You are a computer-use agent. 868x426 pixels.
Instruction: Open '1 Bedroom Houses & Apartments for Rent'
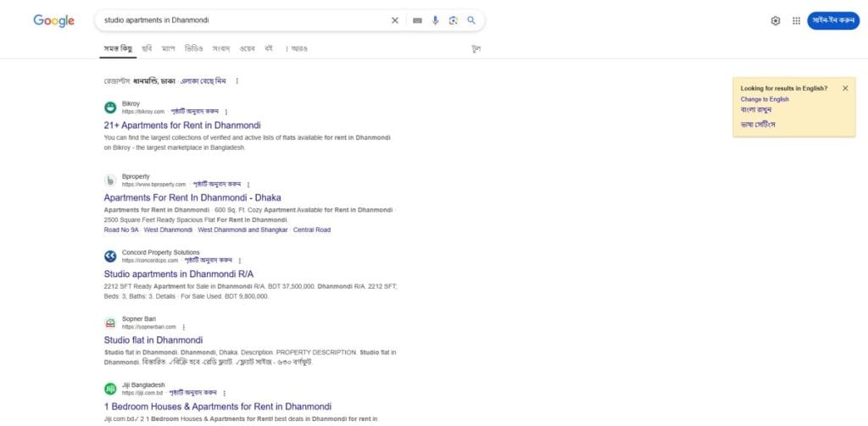(x=218, y=406)
